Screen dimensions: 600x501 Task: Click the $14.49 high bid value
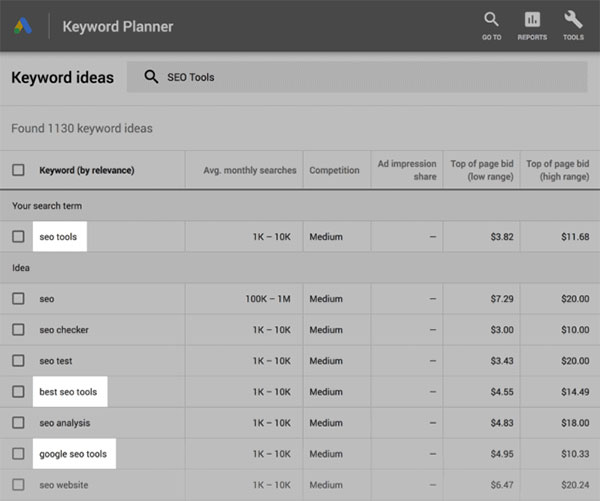click(575, 392)
